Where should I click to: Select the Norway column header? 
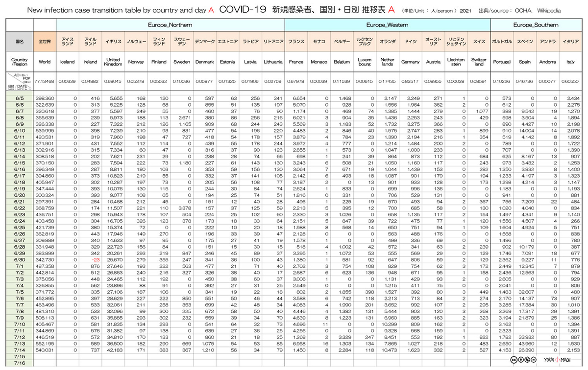click(136, 62)
